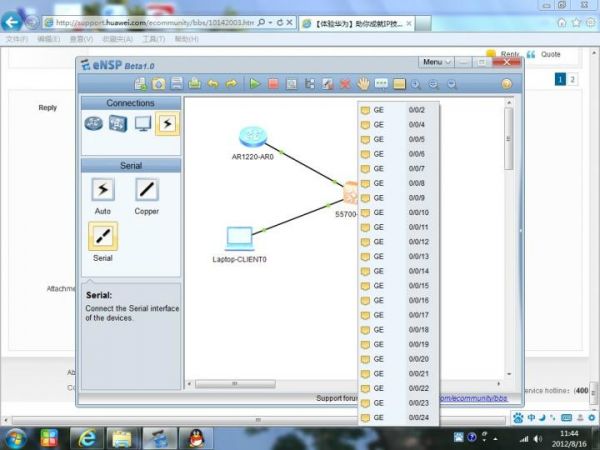Click the show interfaces tree icon
This screenshot has height=450, width=600.
310,84
